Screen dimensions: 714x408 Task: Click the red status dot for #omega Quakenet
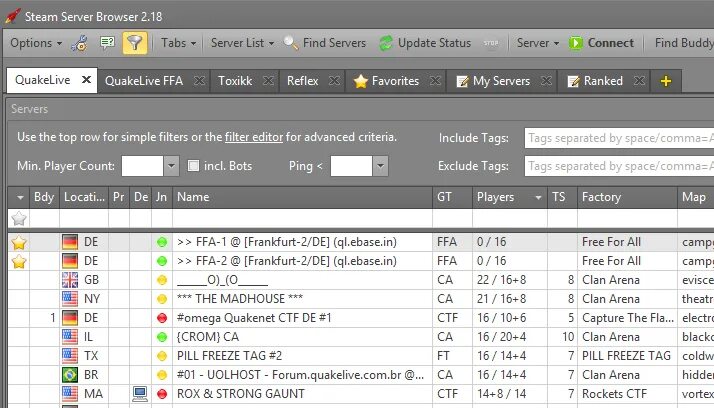pos(162,318)
